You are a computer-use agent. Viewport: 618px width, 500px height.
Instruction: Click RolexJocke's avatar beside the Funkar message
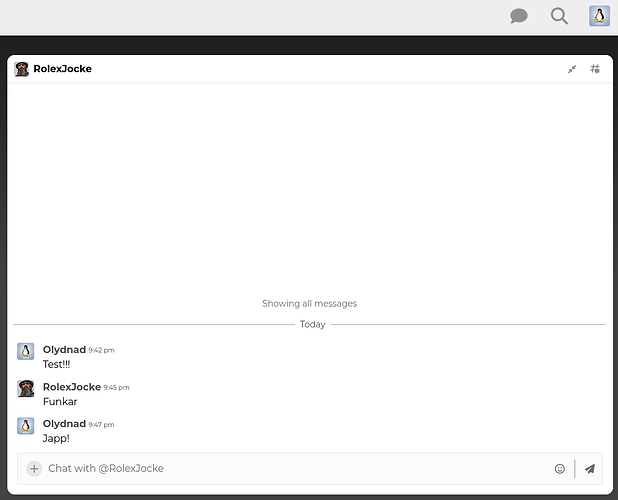(x=26, y=388)
